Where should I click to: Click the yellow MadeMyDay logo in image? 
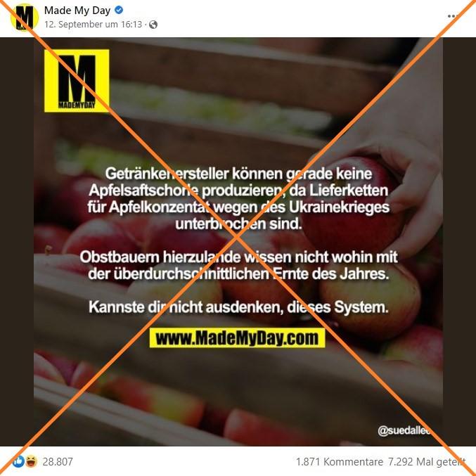coord(77,81)
